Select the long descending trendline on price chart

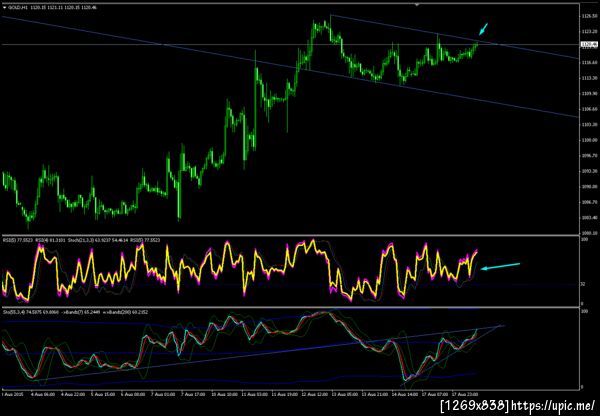pyautogui.click(x=289, y=67)
